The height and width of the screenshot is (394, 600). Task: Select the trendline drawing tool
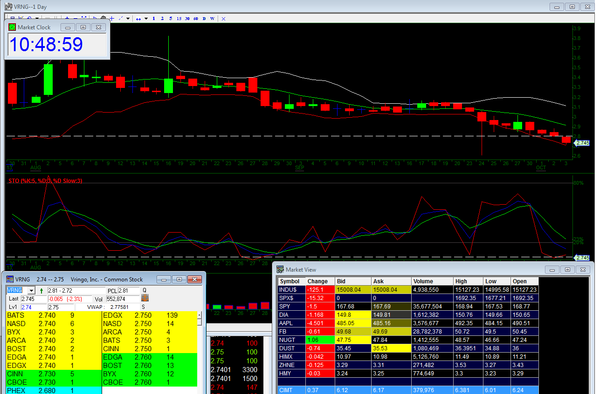click(121, 18)
